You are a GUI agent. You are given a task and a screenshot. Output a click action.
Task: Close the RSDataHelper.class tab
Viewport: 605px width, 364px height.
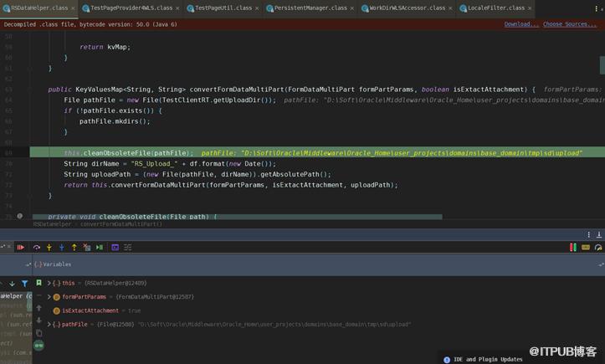point(73,8)
